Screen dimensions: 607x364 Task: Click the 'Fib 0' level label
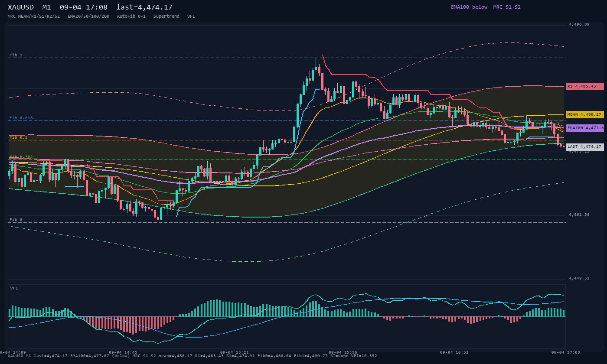tap(16, 220)
